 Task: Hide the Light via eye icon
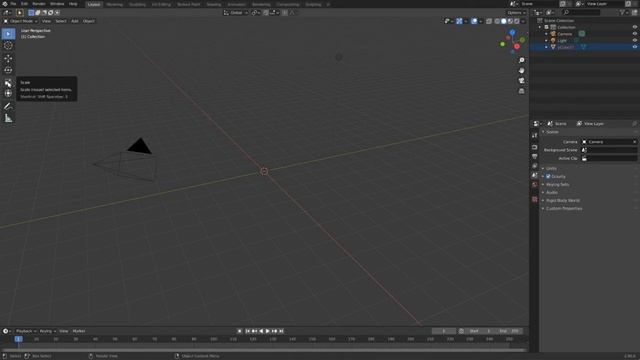point(635,40)
